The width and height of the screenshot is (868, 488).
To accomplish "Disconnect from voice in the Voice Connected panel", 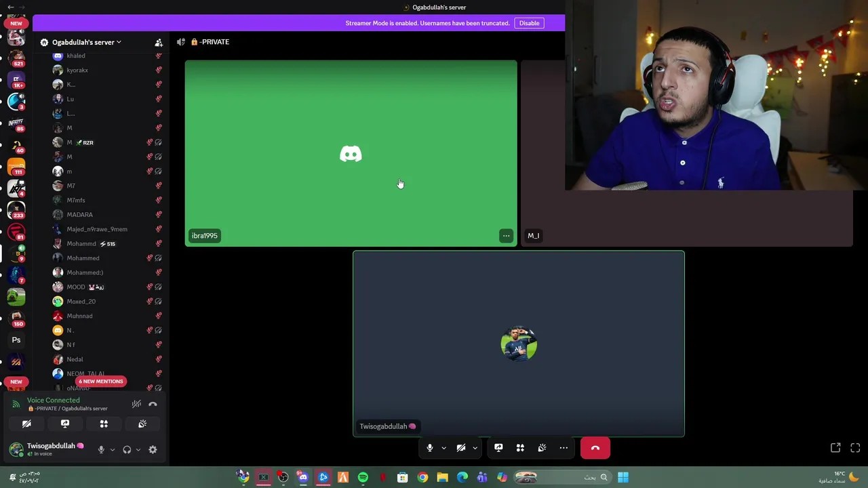I will click(x=153, y=404).
